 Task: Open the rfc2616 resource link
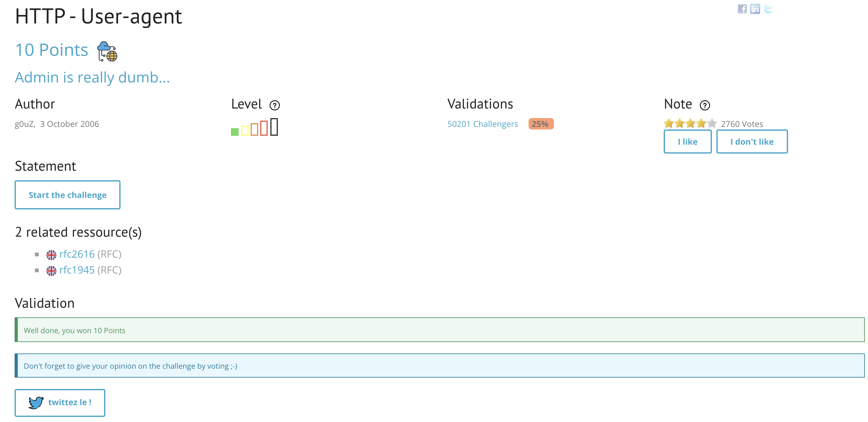click(77, 254)
